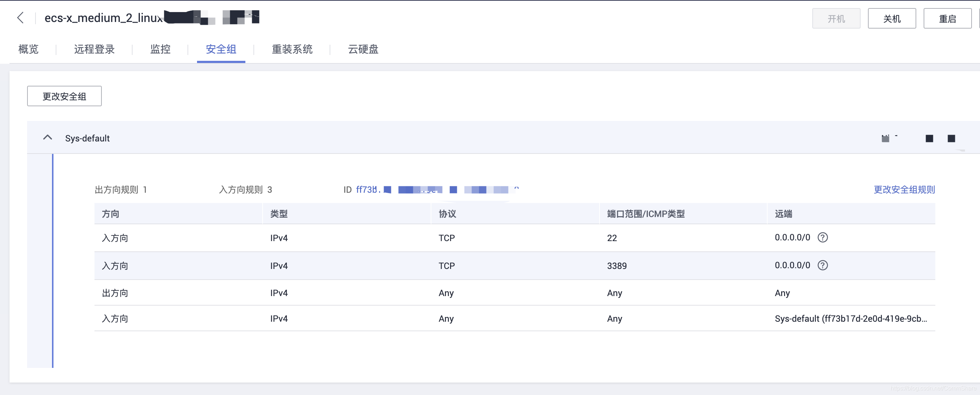Viewport: 980px width, 395px height.
Task: Open the 监控 tab
Action: tap(160, 49)
